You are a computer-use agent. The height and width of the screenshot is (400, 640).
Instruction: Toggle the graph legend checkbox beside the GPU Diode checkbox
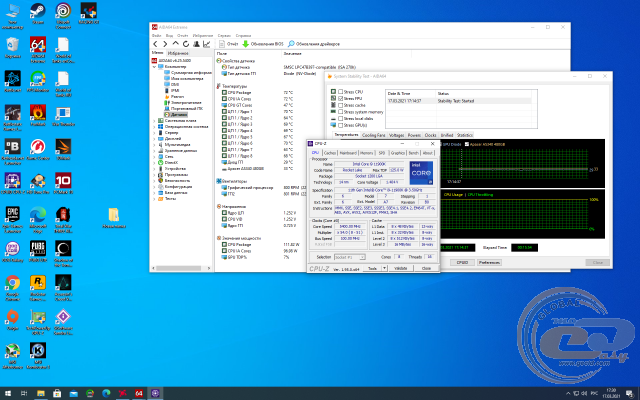coord(467,144)
